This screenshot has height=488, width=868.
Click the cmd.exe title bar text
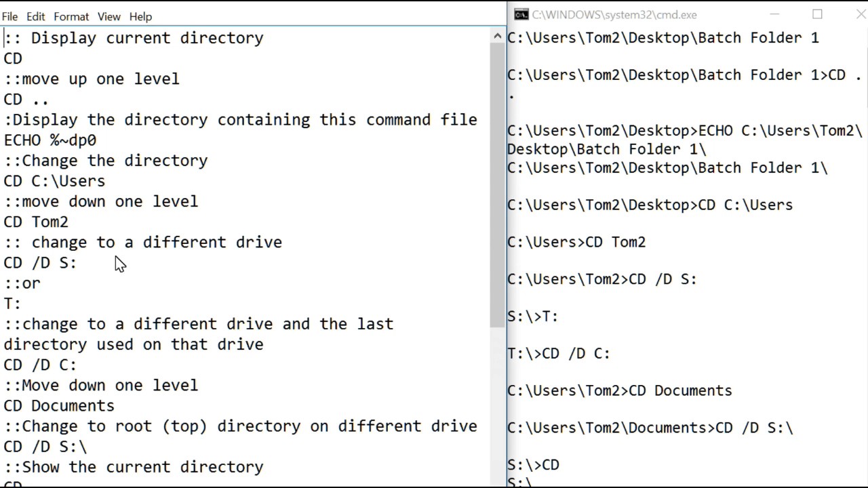pos(614,15)
